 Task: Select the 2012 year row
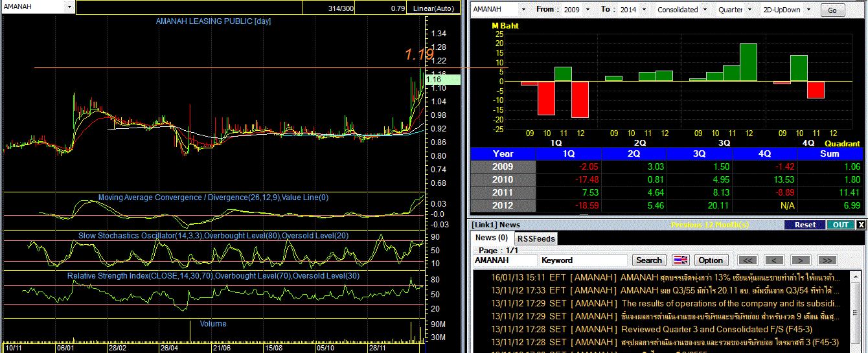pos(503,205)
